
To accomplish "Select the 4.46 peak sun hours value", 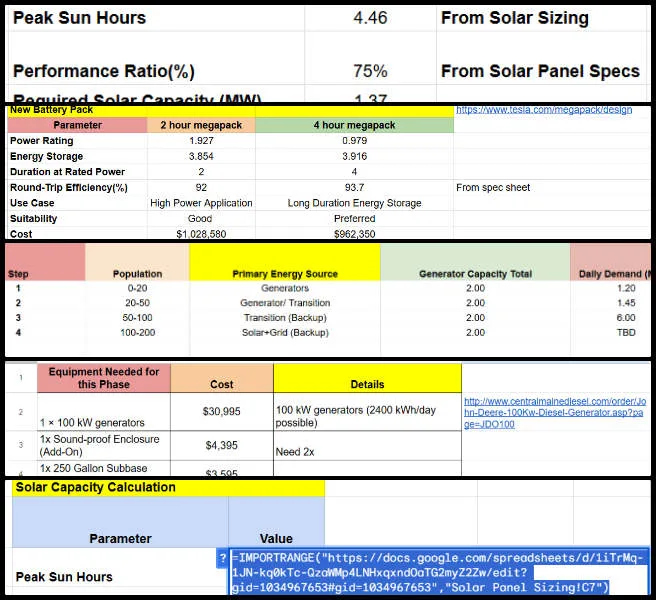I will click(370, 18).
